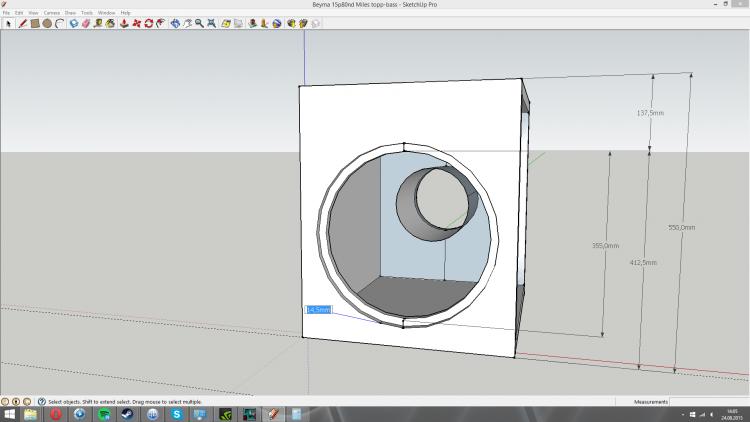750x422 pixels.
Task: Activate the Move tool
Action: pyautogui.click(x=136, y=23)
